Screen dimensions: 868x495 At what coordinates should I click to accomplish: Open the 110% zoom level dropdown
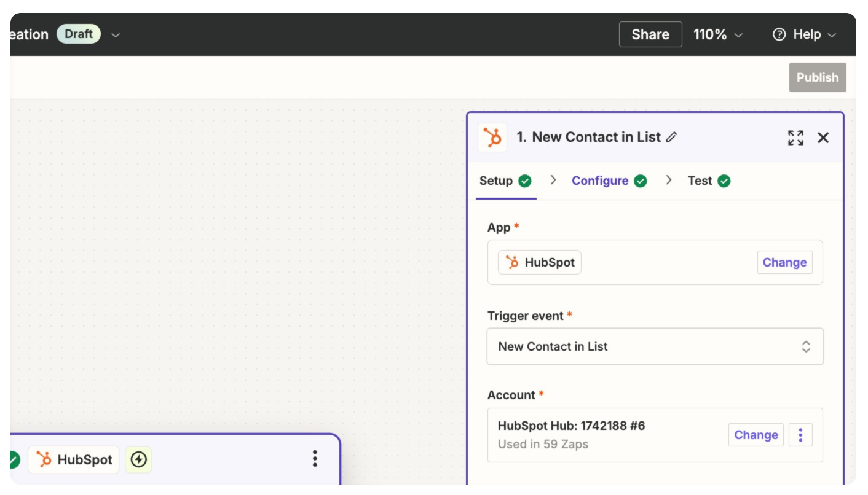point(718,34)
